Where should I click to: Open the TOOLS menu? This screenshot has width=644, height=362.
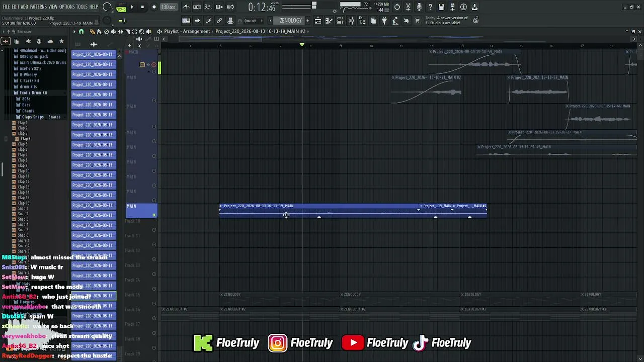tap(82, 7)
